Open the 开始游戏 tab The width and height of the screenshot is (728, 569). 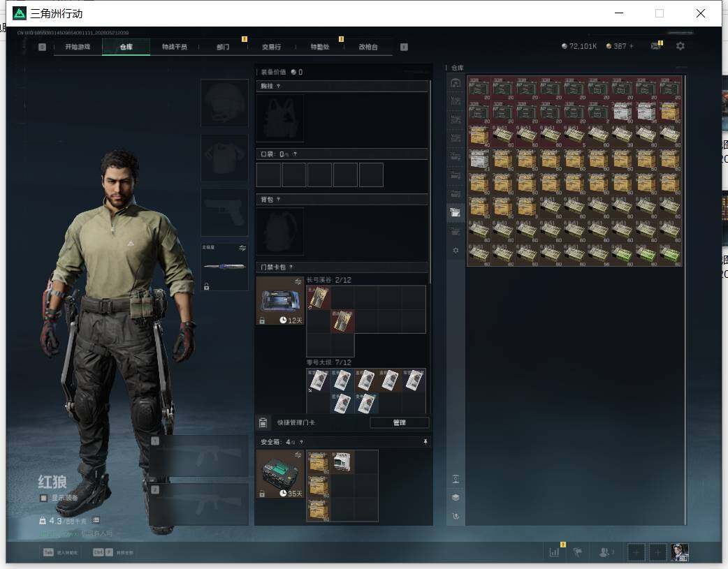point(78,47)
